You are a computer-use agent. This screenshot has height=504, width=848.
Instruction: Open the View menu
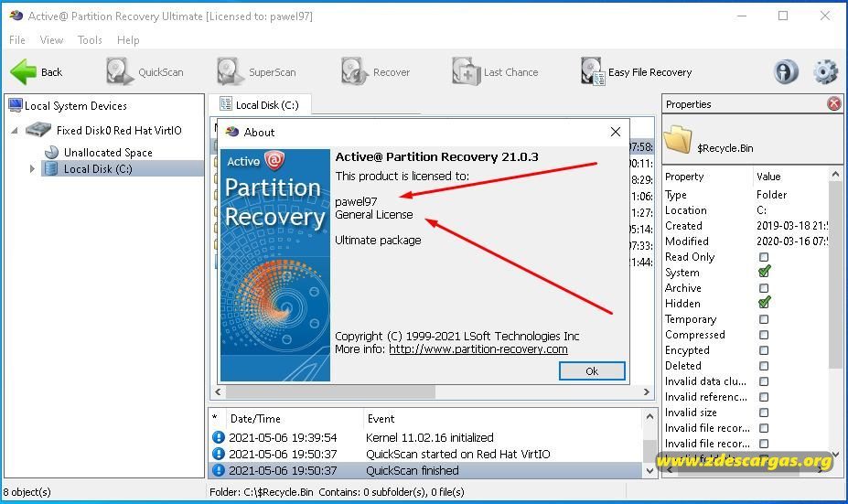click(x=51, y=40)
